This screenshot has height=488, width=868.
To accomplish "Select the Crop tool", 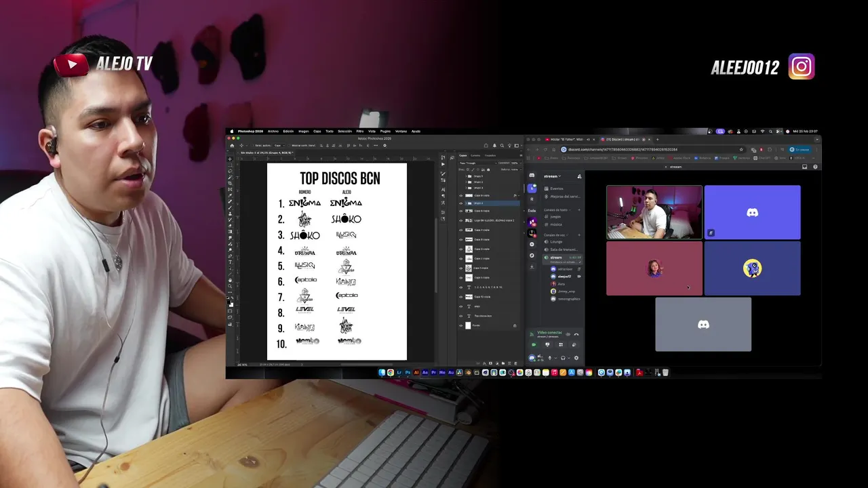I will tap(230, 183).
